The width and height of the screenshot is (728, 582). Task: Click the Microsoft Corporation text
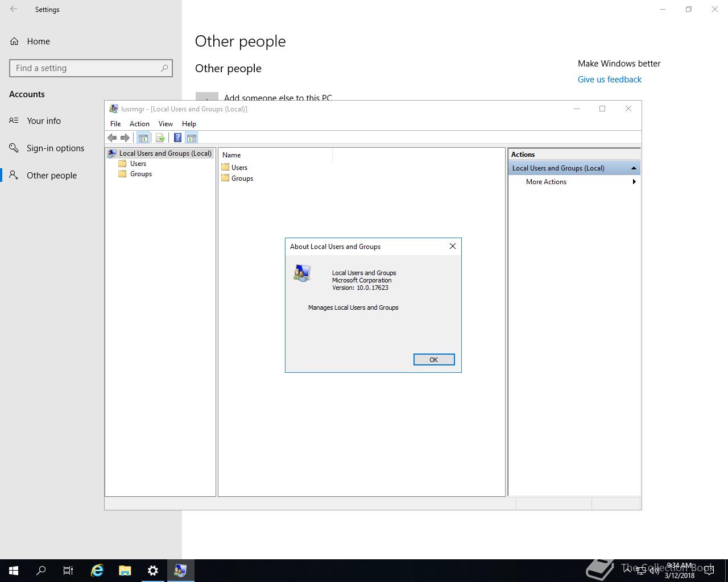click(362, 280)
